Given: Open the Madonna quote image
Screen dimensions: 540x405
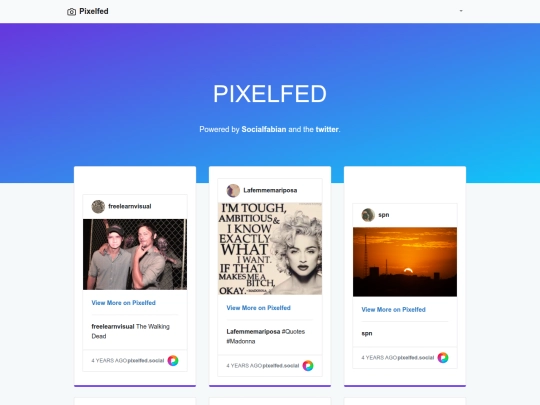Looking at the screenshot, I should click(x=270, y=249).
